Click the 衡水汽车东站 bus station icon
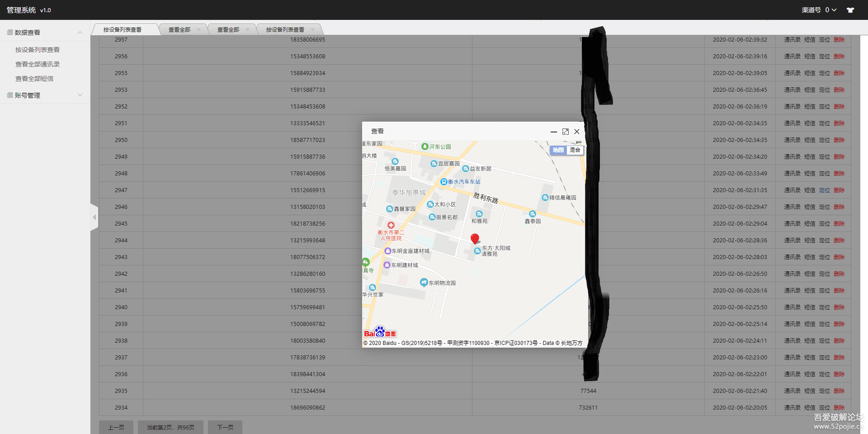This screenshot has height=434, width=868. click(x=444, y=182)
